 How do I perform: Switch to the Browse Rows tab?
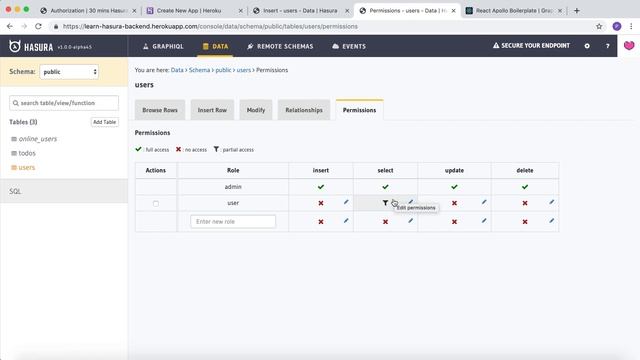pyautogui.click(x=160, y=110)
